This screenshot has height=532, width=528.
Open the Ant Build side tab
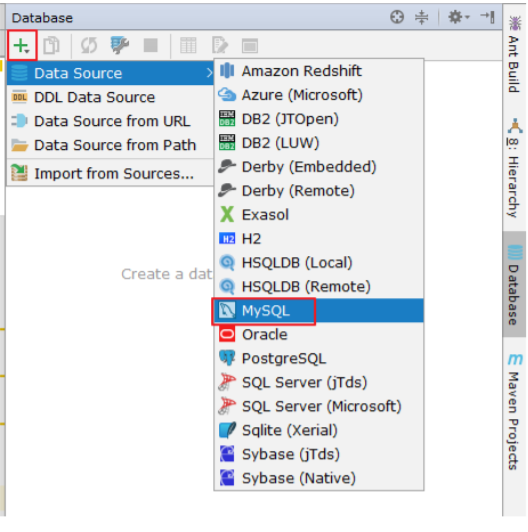click(x=514, y=54)
